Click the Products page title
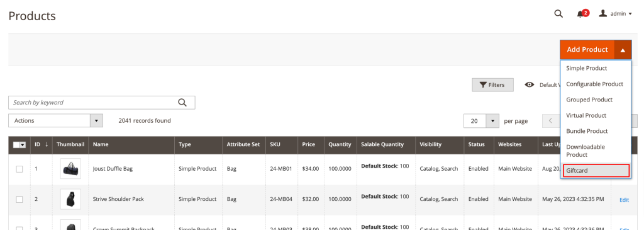The width and height of the screenshot is (644, 230). pyautogui.click(x=32, y=16)
